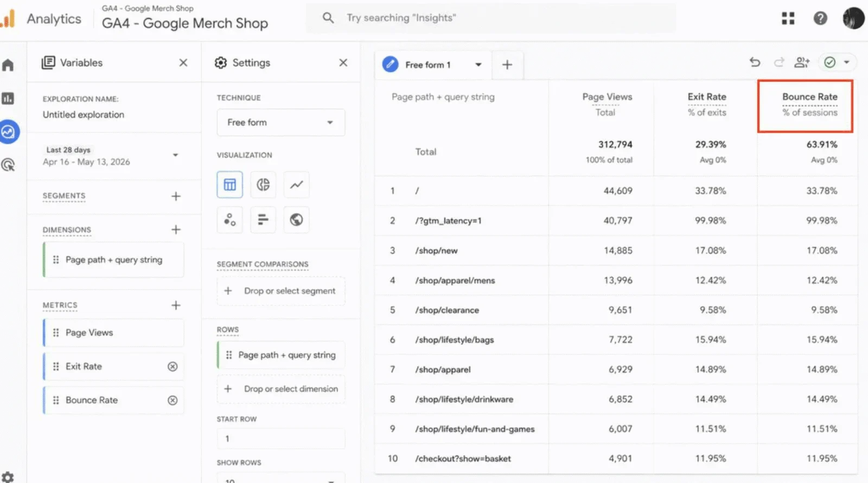Remove the Bounce Rate metric

pos(173,401)
